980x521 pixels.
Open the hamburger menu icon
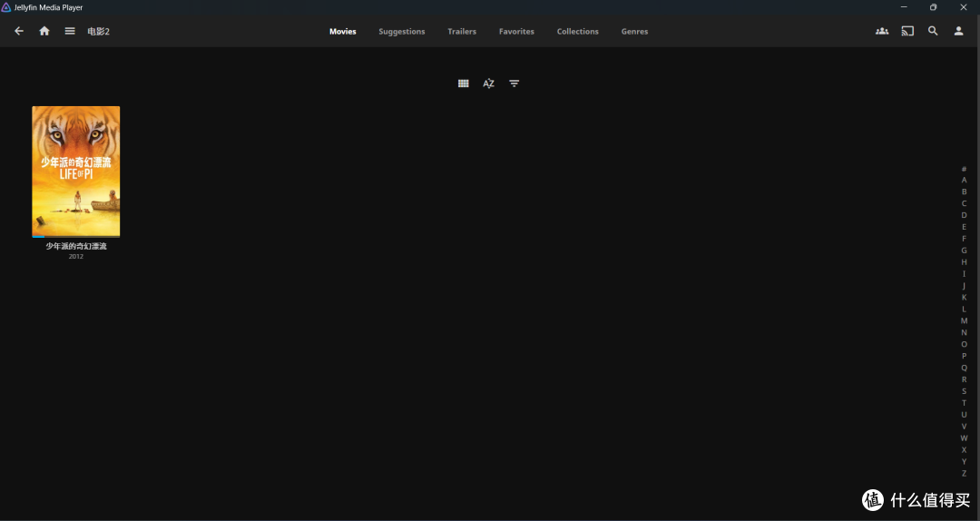click(x=70, y=31)
